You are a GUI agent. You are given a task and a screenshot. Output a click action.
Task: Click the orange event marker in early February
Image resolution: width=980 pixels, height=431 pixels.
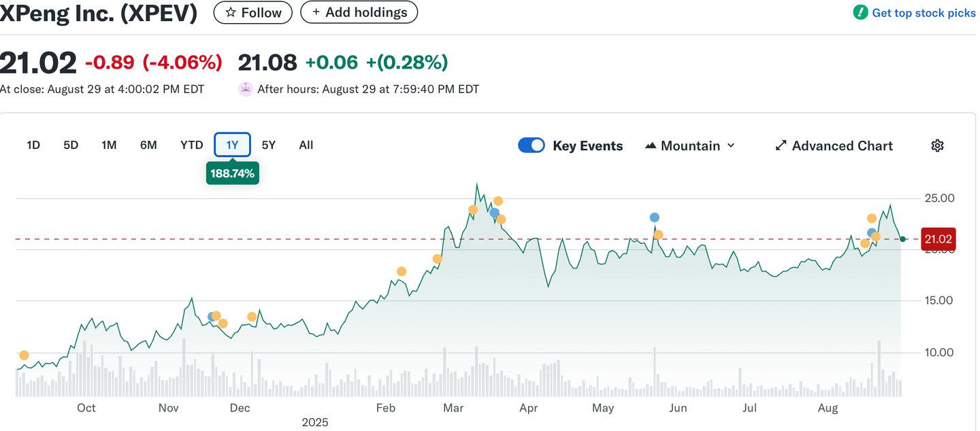402,271
